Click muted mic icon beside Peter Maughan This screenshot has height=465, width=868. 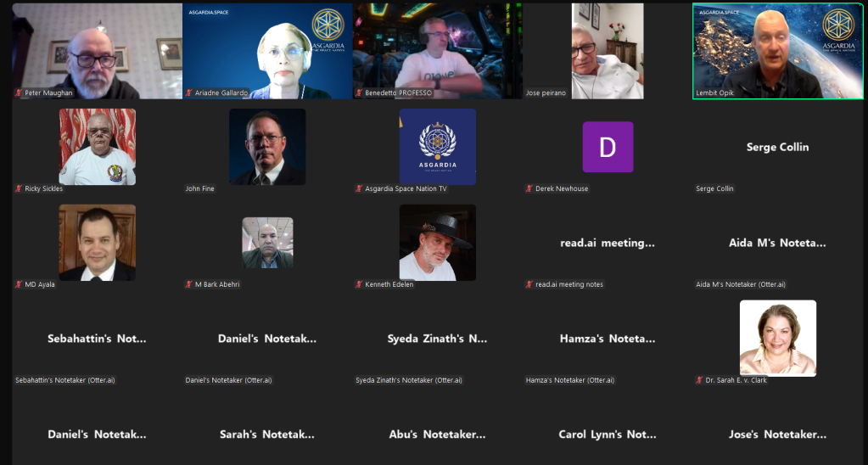tap(19, 92)
